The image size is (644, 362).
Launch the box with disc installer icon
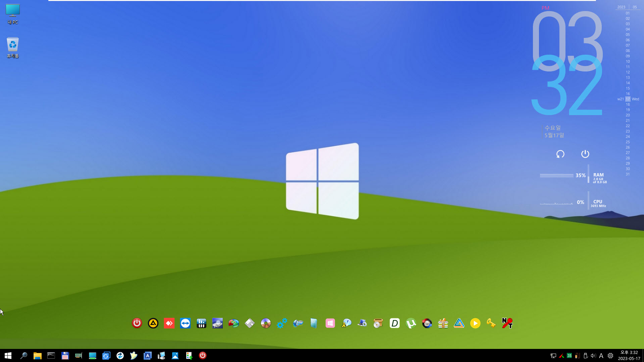[x=379, y=323]
